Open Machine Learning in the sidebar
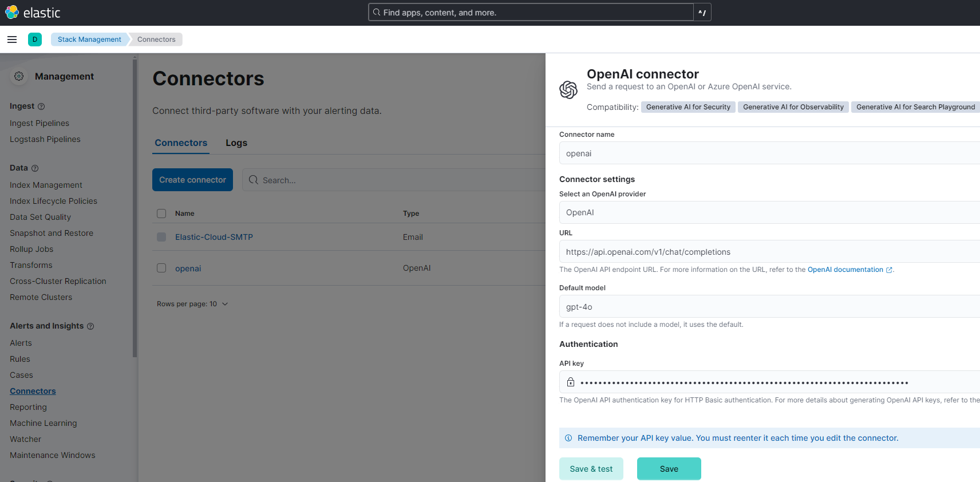The width and height of the screenshot is (980, 482). [x=43, y=423]
